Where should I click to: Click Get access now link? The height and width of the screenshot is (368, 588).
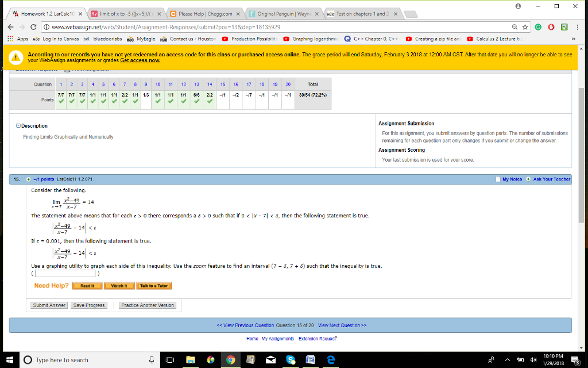tap(140, 60)
